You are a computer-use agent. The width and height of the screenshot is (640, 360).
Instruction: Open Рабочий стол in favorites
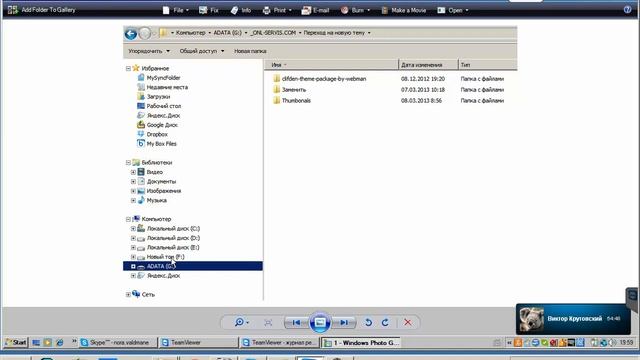[x=159, y=106]
